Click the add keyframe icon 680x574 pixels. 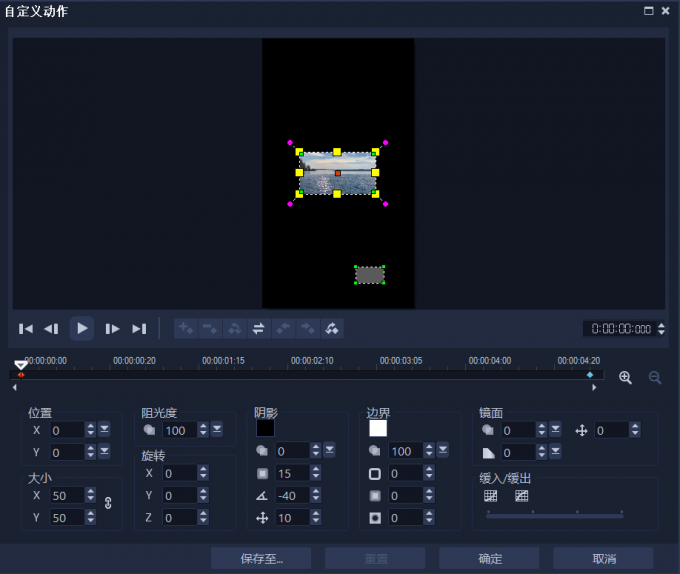[x=185, y=328]
